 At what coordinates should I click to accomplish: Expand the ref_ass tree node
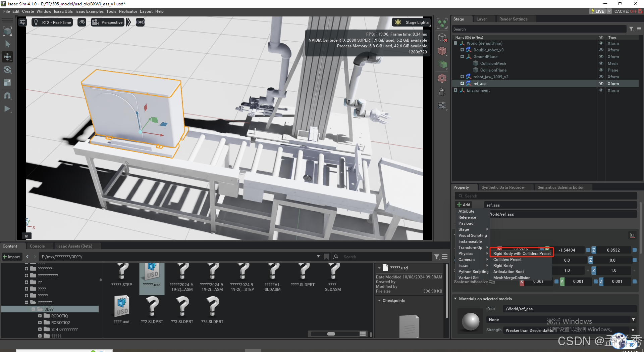point(462,83)
